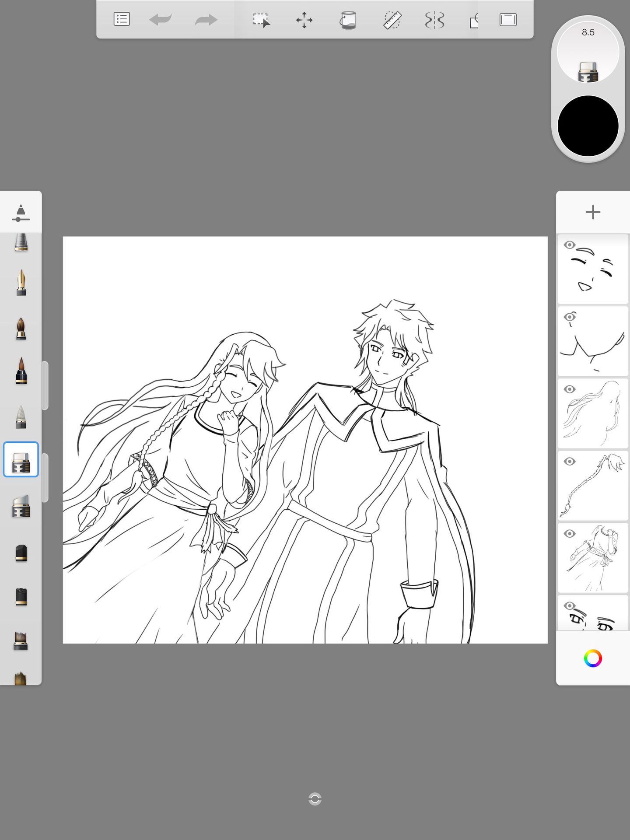
Task: Choose the angled chisel marker below the eraser
Action: click(21, 507)
